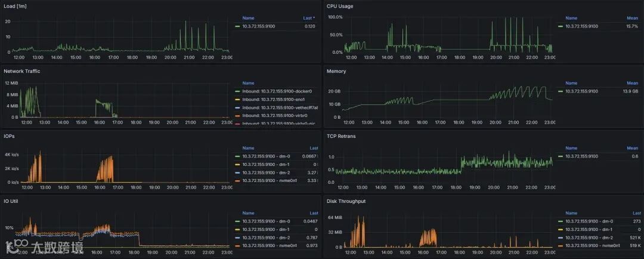Toggle dm-0 series in IO Util legend
The image size is (644, 259).
(x=266, y=221)
